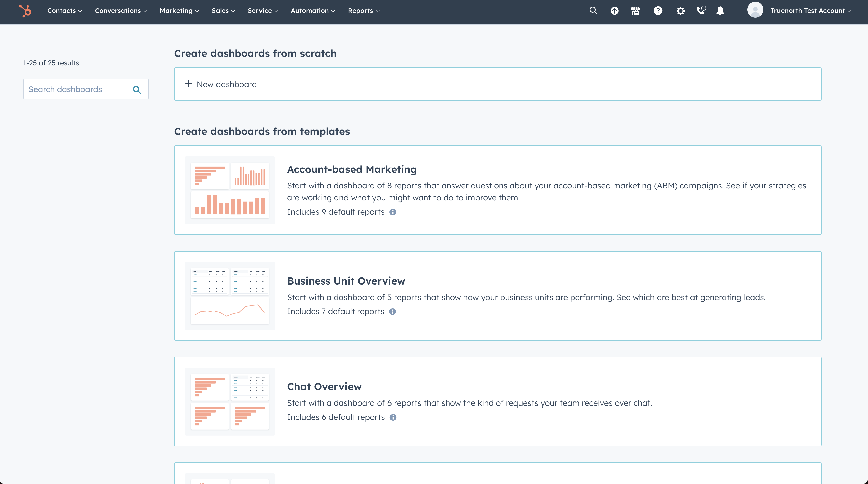Open the global search magnifier icon
868x484 pixels.
click(x=593, y=11)
